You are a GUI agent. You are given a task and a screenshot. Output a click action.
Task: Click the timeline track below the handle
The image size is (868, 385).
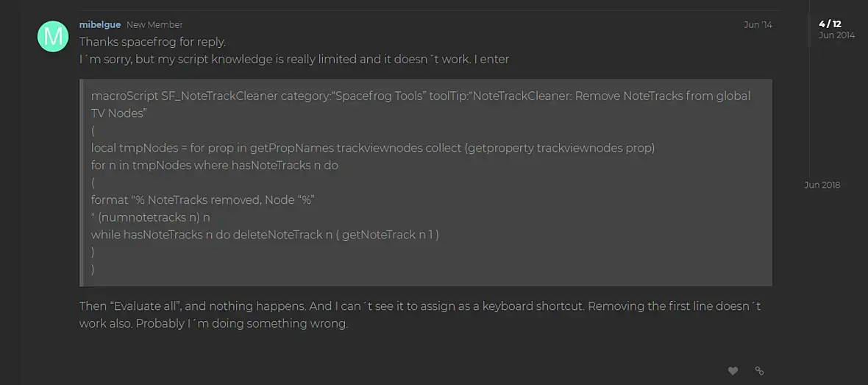pos(810,111)
